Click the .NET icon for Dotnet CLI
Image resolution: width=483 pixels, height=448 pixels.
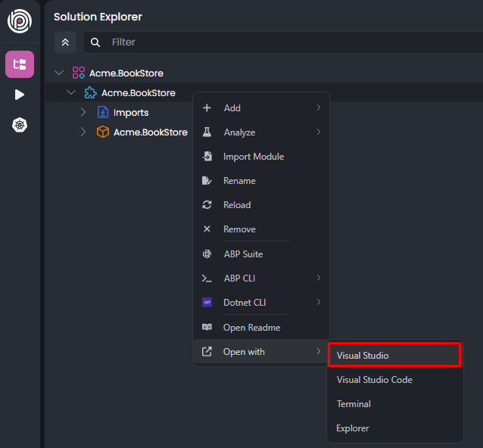[x=207, y=303]
